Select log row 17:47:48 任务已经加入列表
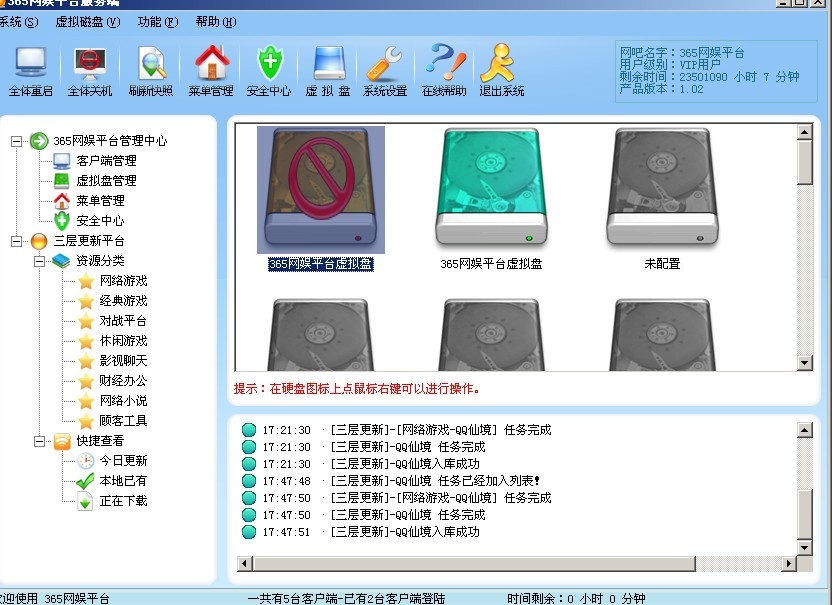832x605 pixels. click(391, 481)
